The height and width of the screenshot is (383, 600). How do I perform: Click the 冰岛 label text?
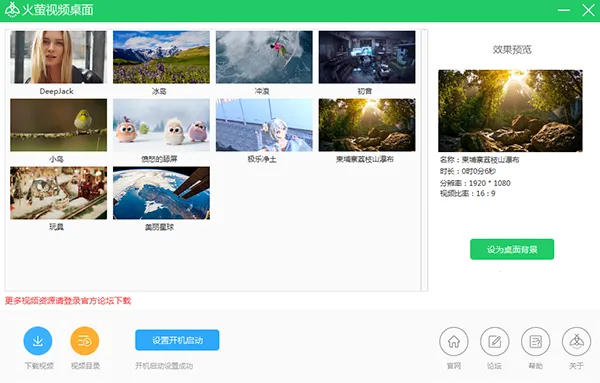159,91
